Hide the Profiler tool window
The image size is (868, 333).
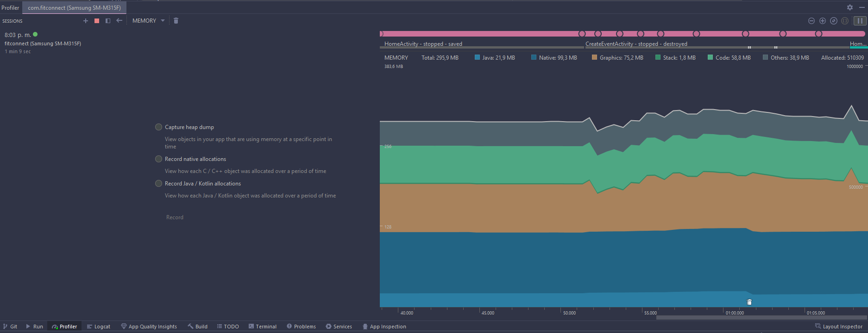862,7
